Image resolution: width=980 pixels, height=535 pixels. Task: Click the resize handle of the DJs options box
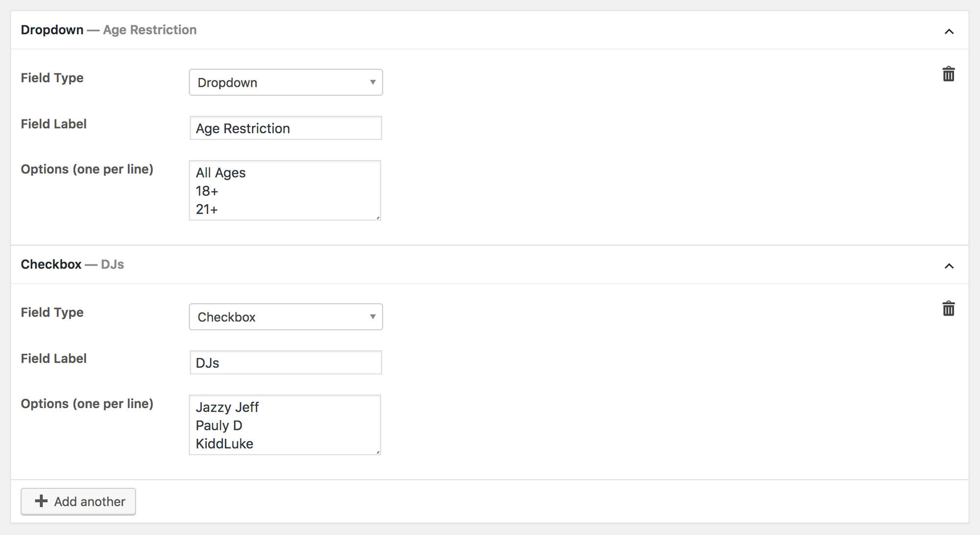[x=377, y=451]
